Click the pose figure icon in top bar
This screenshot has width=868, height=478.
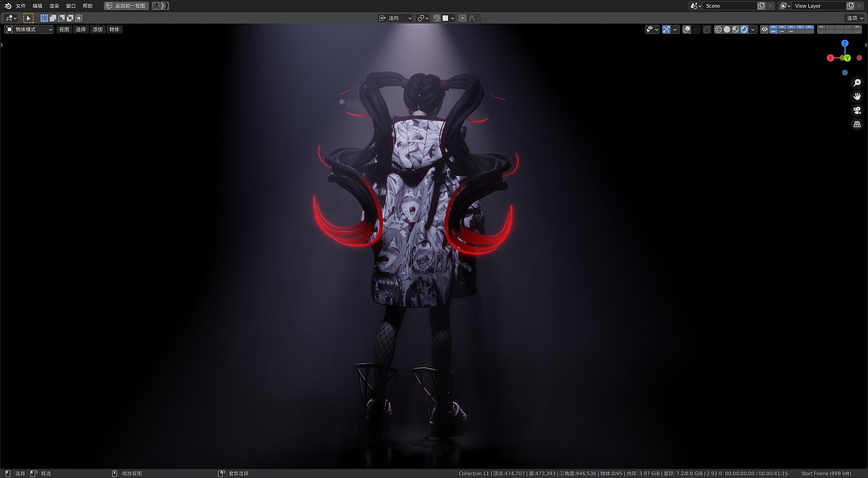[156, 5]
